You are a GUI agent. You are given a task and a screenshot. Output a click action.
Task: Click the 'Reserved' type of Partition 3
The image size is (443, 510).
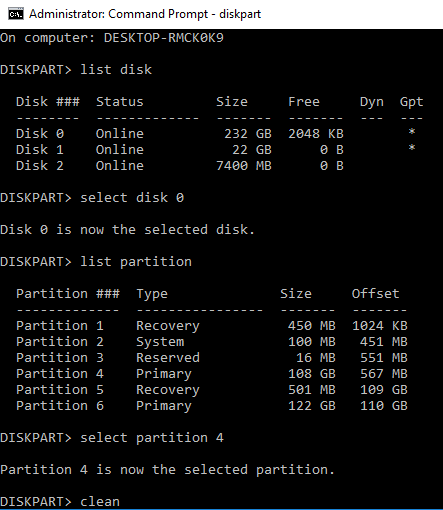[x=168, y=358]
